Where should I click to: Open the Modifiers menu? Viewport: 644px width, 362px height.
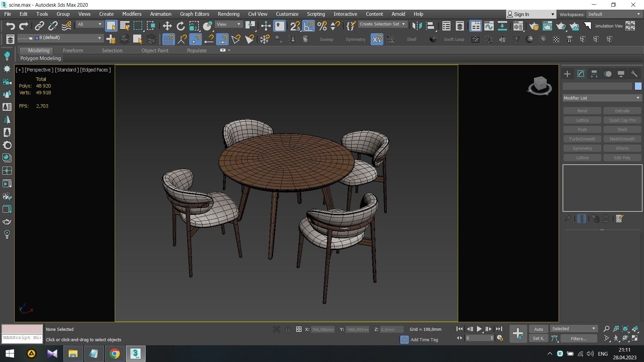131,14
